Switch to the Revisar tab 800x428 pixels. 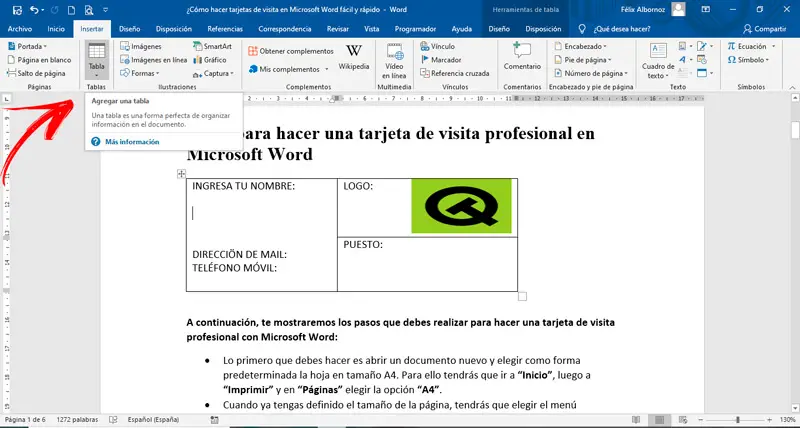pyautogui.click(x=338, y=29)
